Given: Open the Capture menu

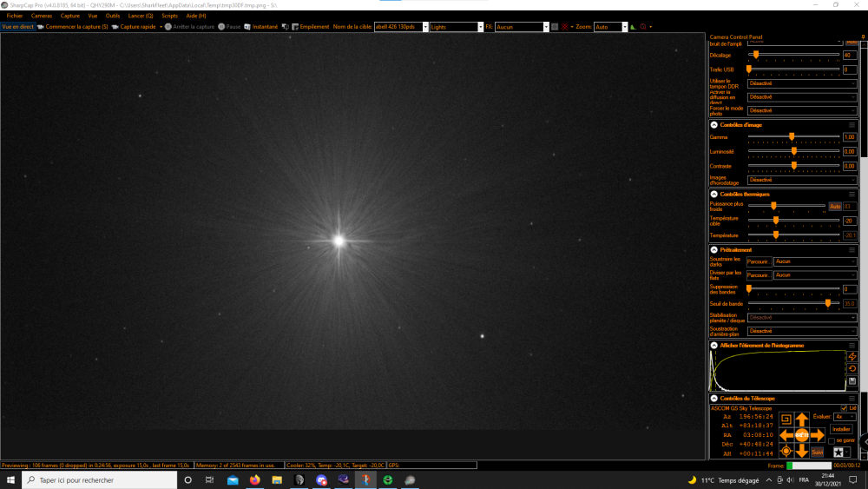Looking at the screenshot, I should pyautogui.click(x=69, y=16).
